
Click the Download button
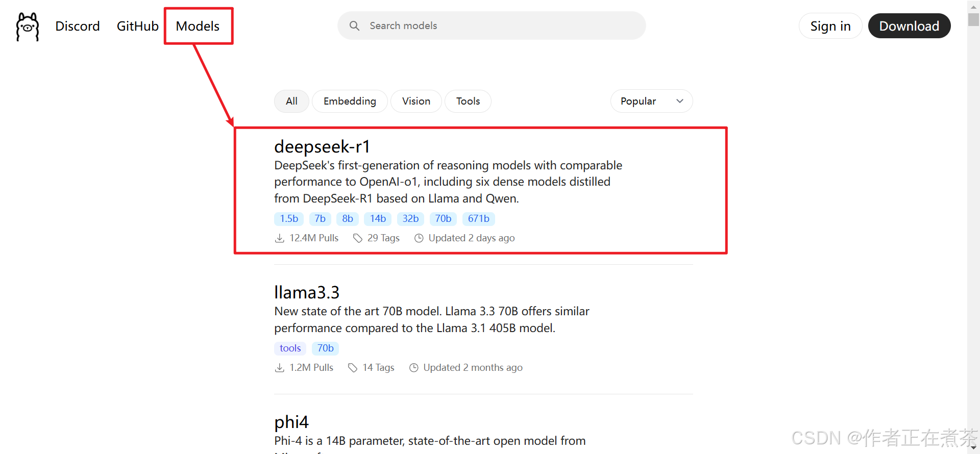coord(909,26)
